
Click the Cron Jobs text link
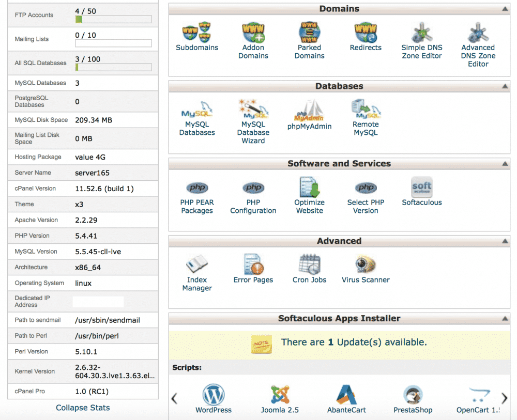click(309, 279)
